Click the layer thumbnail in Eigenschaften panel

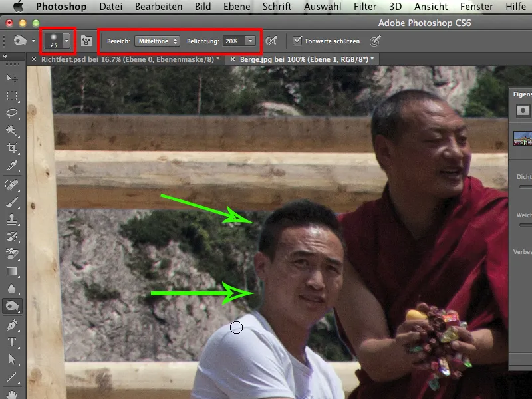(x=523, y=138)
